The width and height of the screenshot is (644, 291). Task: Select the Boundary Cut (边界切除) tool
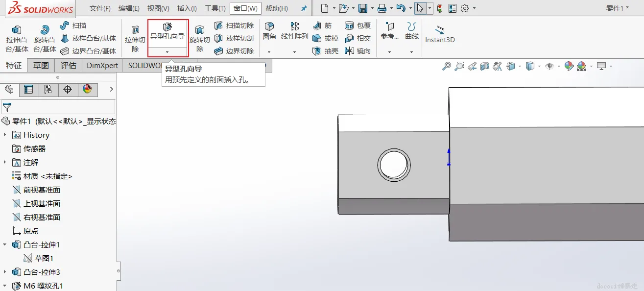click(234, 51)
